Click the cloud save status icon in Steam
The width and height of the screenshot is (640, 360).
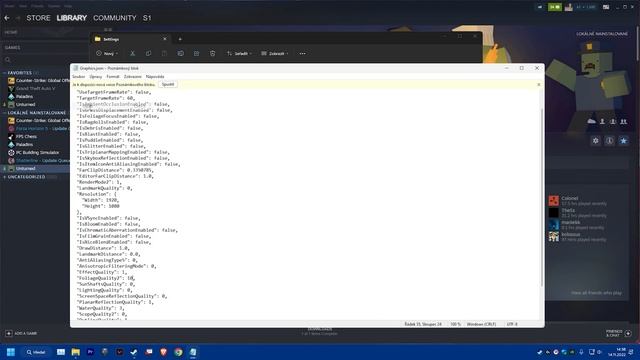(x=591, y=121)
